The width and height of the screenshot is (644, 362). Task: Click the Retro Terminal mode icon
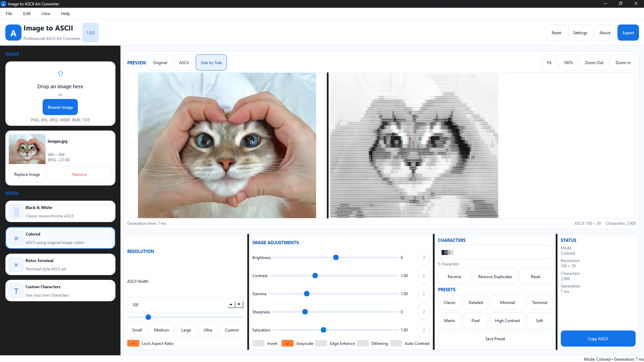point(16,265)
